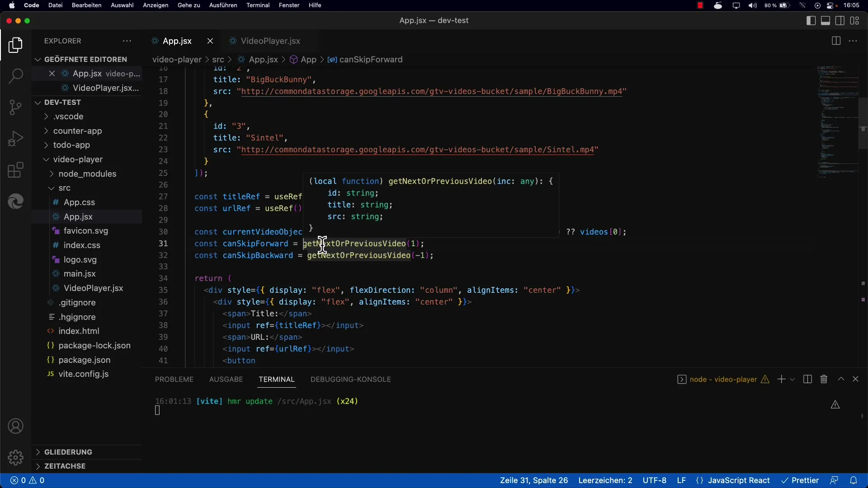Close the bottom panel

click(x=855, y=379)
